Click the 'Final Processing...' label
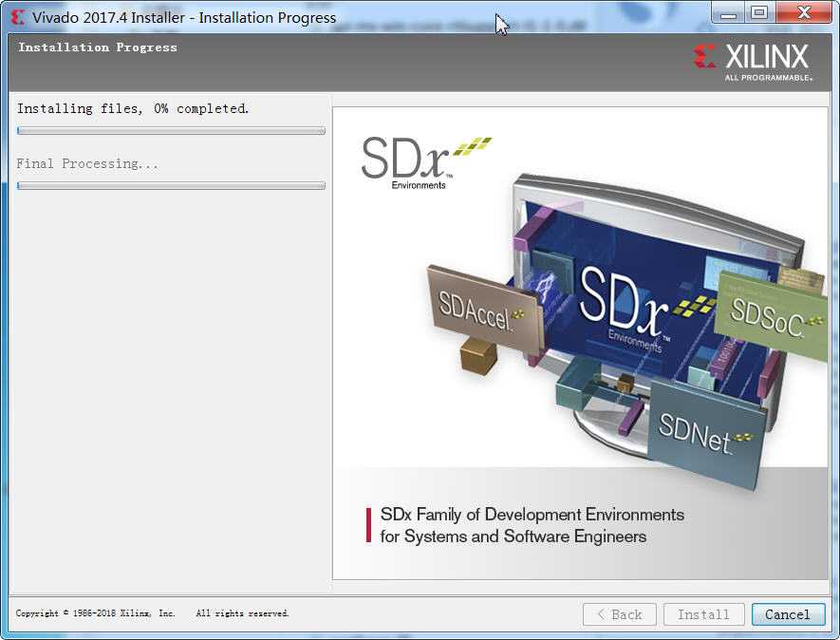This screenshot has width=840, height=640. (x=87, y=163)
